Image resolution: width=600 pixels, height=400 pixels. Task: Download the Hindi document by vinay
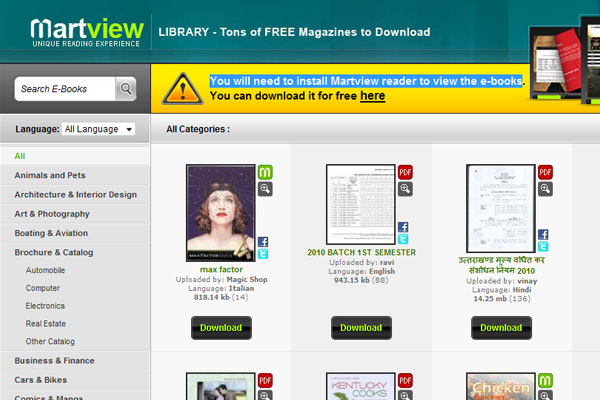pos(501,328)
